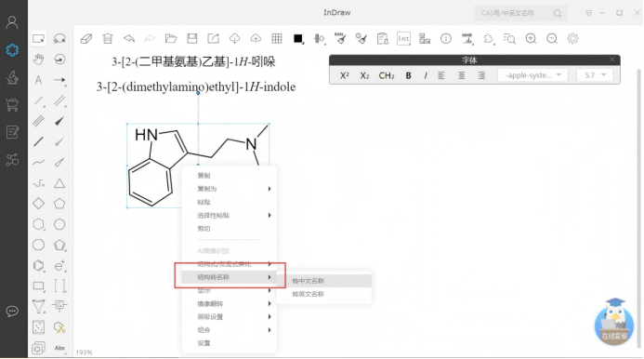Toggle bold text formatting

coord(408,75)
